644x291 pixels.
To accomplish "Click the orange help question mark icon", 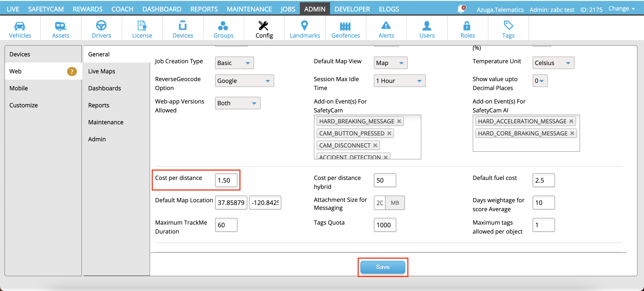I will (72, 72).
